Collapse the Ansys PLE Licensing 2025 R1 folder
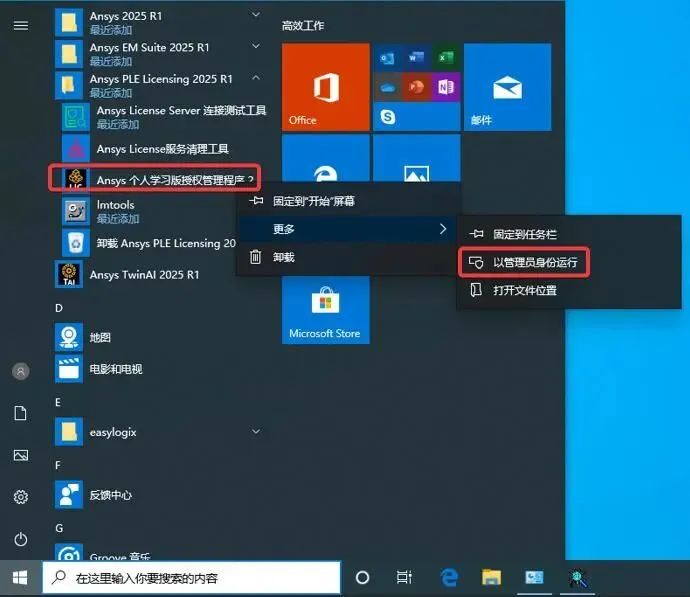The width and height of the screenshot is (690, 597). (256, 78)
